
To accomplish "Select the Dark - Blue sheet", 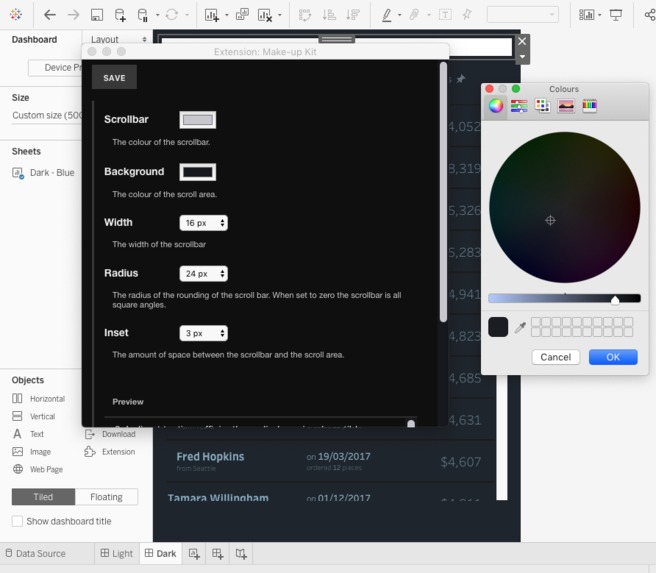I will tap(44, 173).
